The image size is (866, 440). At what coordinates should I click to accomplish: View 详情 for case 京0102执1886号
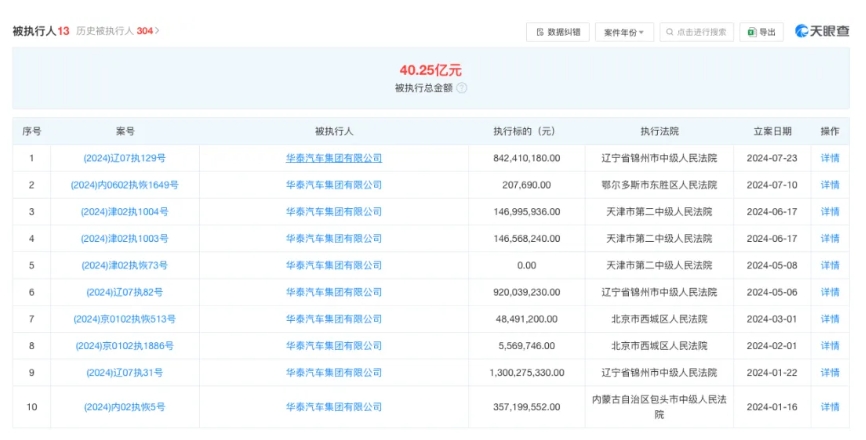pyautogui.click(x=830, y=346)
